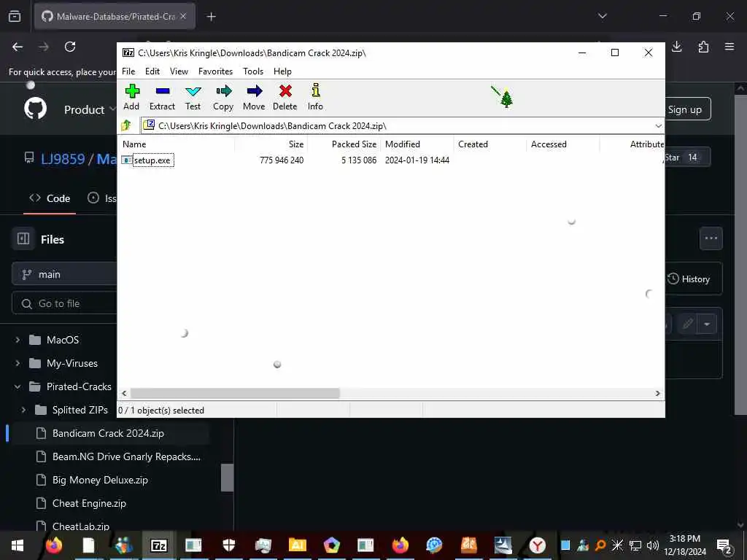Open Bandicam Crack 2024.zip in file tree
Image resolution: width=747 pixels, height=560 pixels.
[108, 433]
